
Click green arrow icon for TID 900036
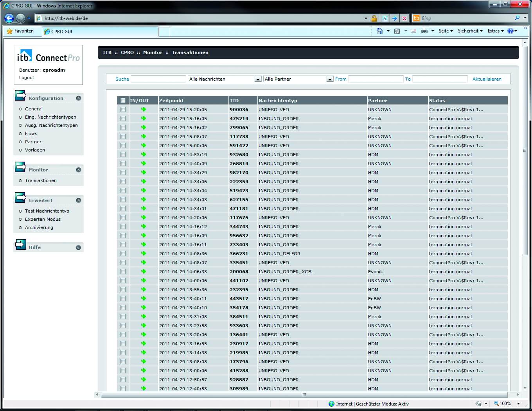click(144, 110)
